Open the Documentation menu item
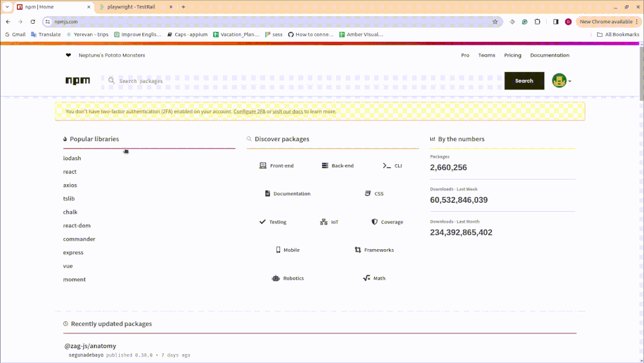 [549, 55]
